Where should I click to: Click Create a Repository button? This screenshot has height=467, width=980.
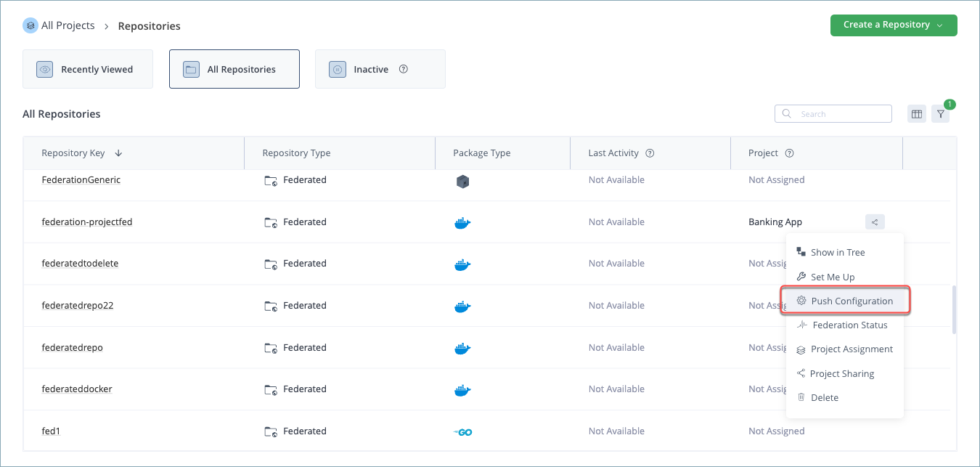pos(894,25)
